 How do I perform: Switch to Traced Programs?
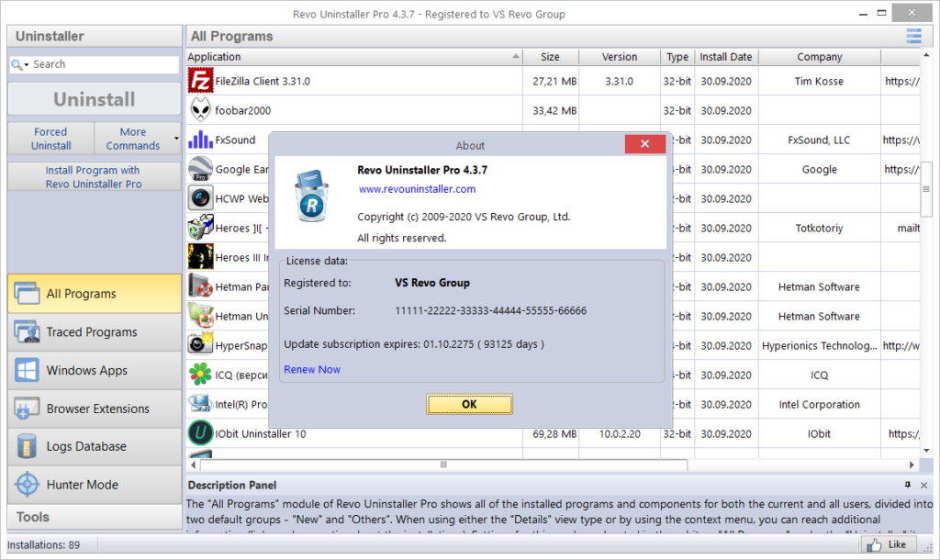(95, 332)
